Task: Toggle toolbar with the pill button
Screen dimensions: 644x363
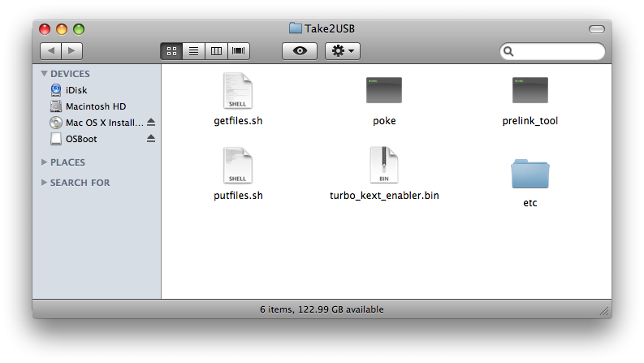Action: click(x=596, y=29)
